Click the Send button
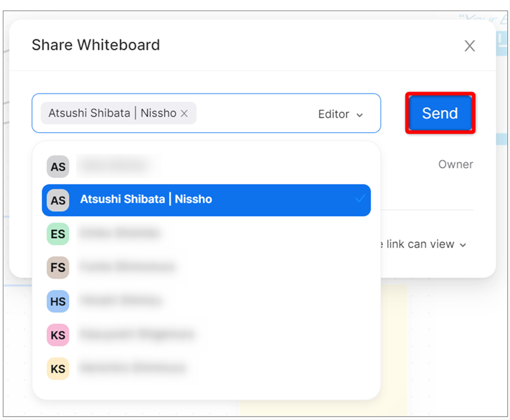 (440, 113)
